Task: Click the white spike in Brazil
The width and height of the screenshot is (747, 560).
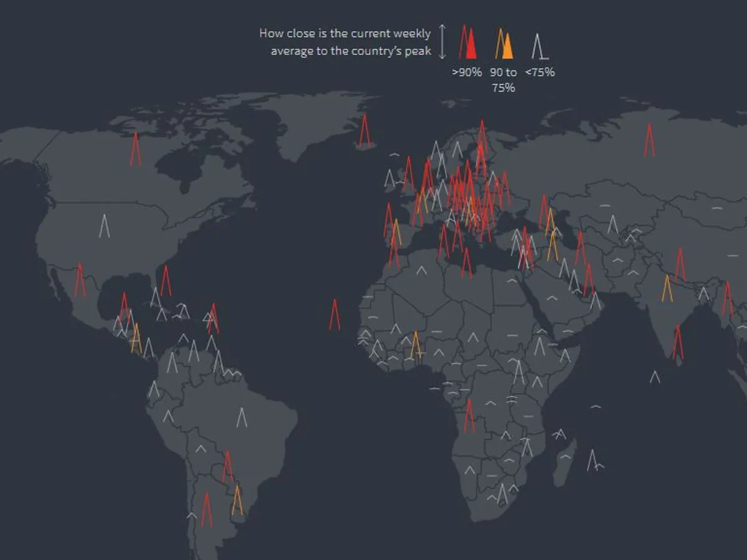Action: [x=242, y=418]
